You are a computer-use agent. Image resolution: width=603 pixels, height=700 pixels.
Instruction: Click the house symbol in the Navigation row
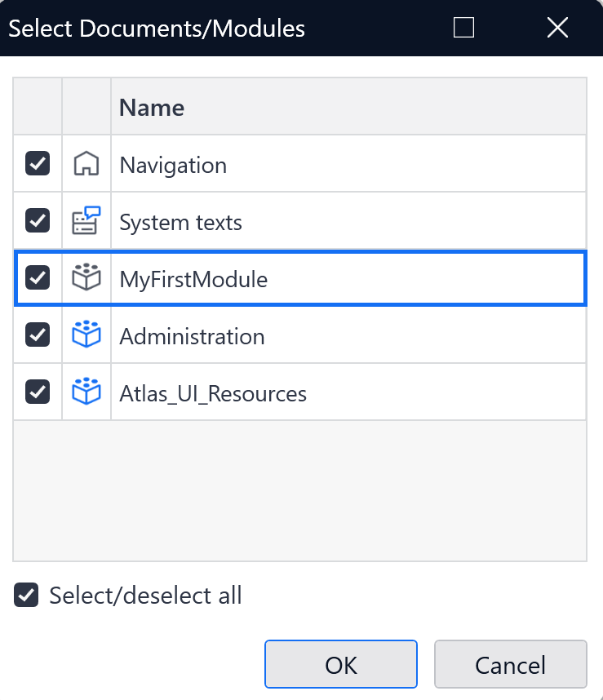tap(86, 163)
